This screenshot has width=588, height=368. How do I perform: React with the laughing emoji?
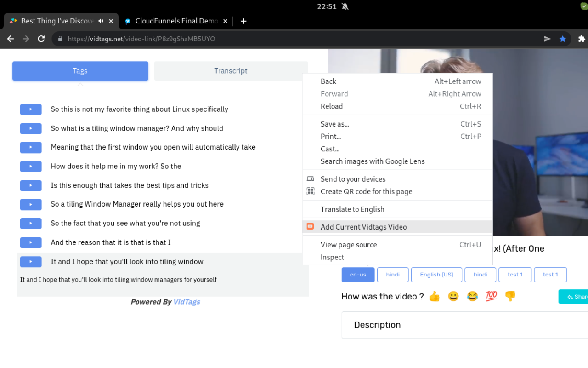click(472, 297)
